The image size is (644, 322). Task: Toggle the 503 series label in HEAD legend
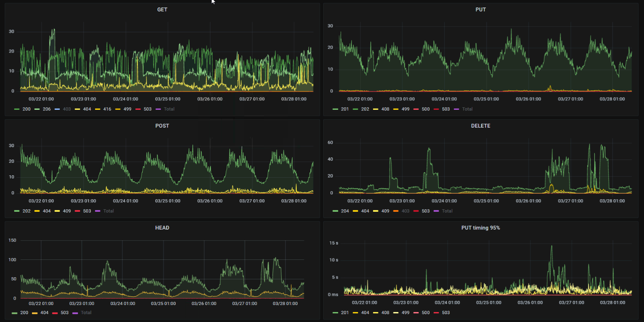click(64, 312)
